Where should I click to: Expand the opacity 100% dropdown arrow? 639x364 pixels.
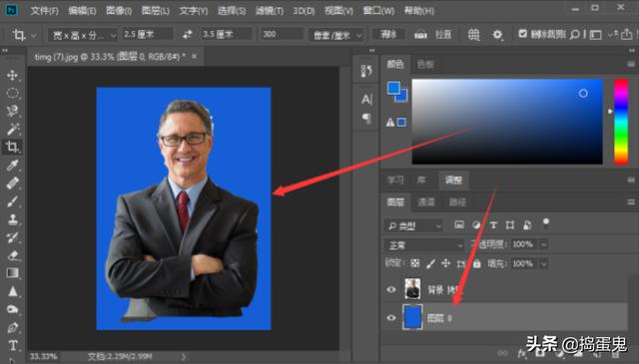tap(543, 244)
